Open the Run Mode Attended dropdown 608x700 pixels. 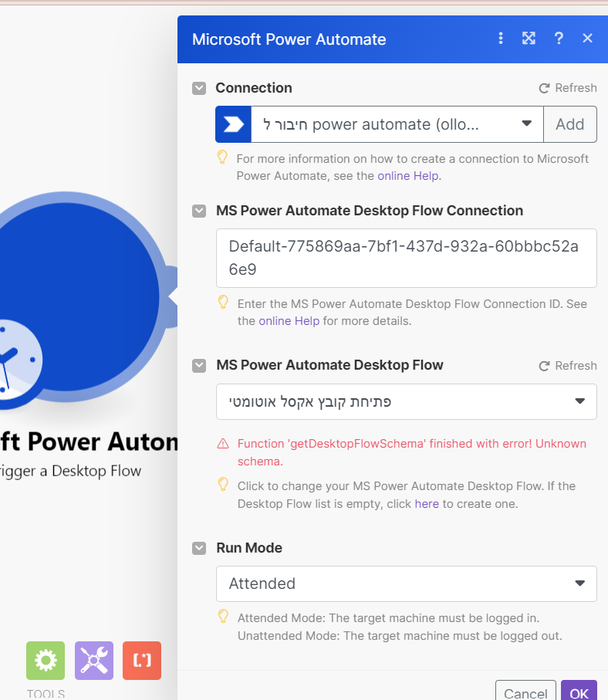pos(406,583)
